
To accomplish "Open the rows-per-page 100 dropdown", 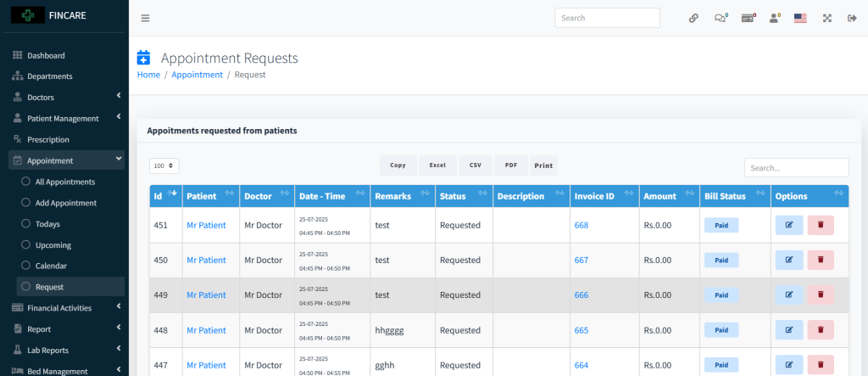I will (164, 166).
